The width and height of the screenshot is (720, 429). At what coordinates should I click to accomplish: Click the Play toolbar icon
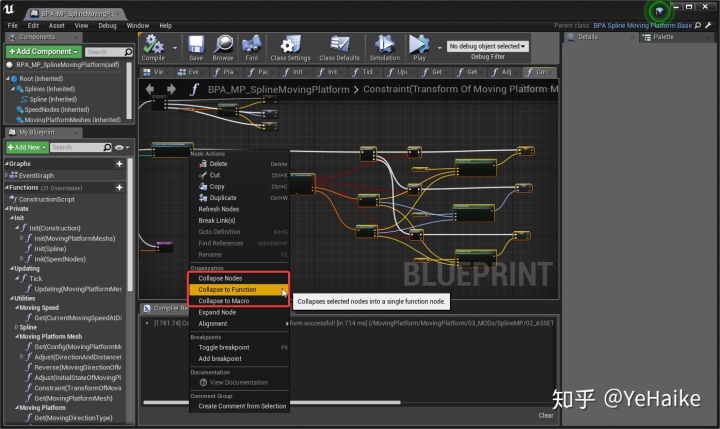point(419,48)
